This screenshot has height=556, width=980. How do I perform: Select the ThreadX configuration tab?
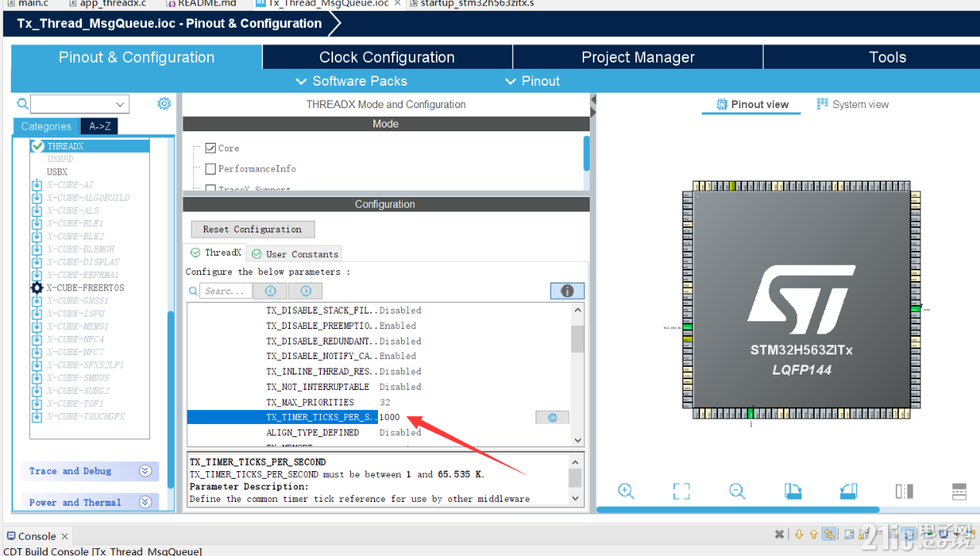[x=216, y=253]
